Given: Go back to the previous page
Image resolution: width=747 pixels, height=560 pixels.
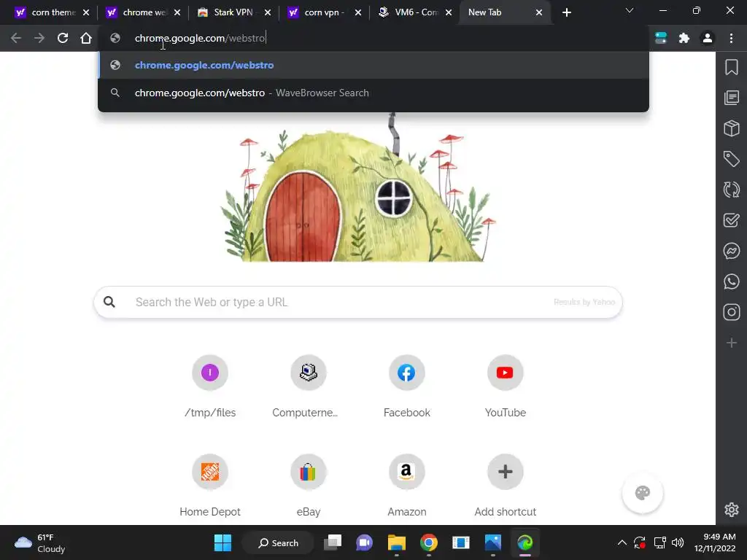Looking at the screenshot, I should (16, 38).
